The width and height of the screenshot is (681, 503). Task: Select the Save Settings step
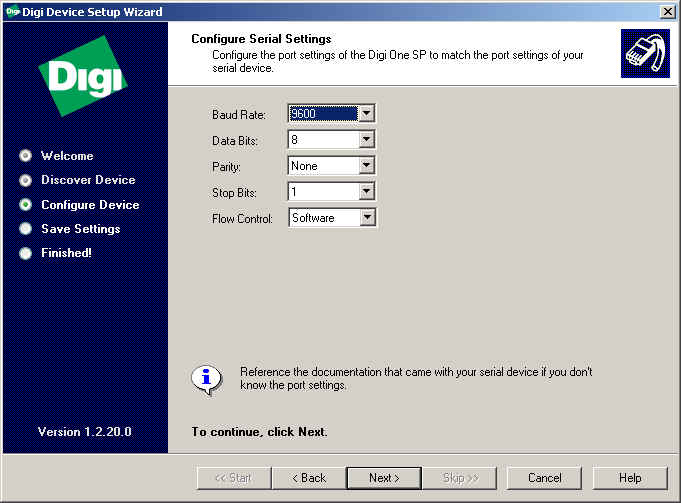coord(26,229)
